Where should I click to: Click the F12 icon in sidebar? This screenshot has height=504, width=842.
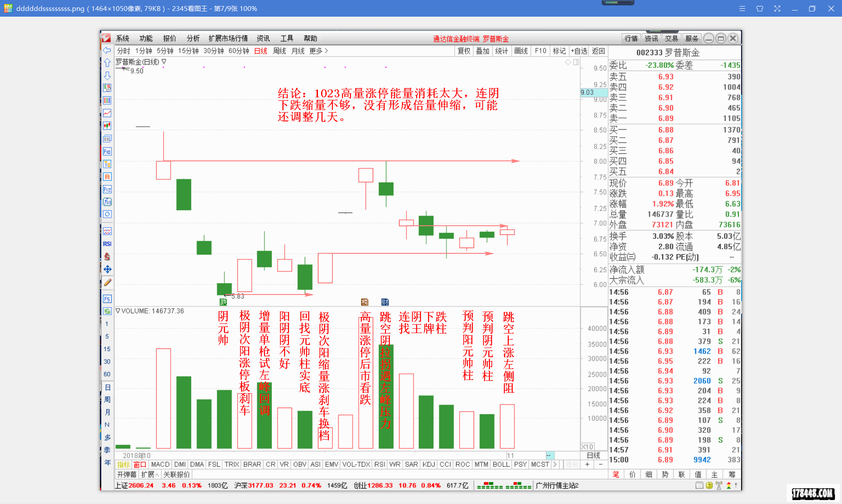click(107, 189)
